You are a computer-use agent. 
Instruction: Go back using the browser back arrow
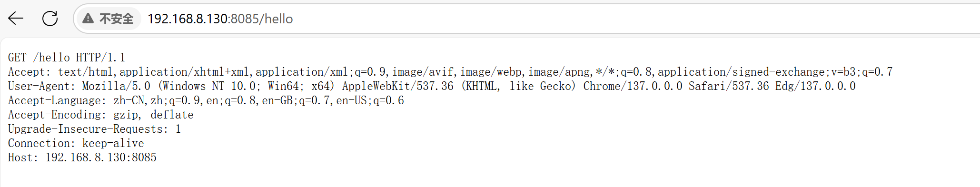[x=16, y=19]
